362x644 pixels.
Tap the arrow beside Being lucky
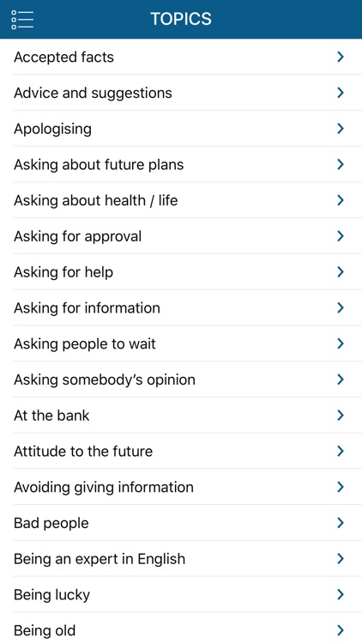coord(341,594)
